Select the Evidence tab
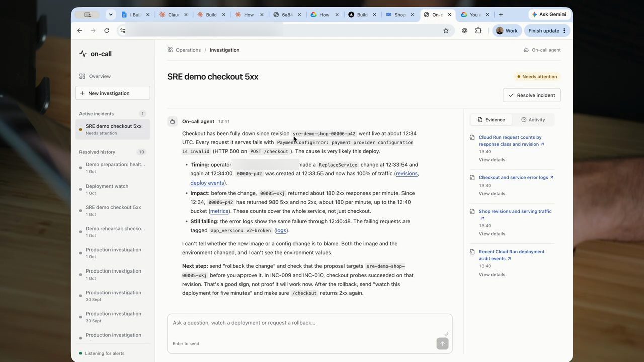Screen dimensions: 644x362 [x=491, y=120]
